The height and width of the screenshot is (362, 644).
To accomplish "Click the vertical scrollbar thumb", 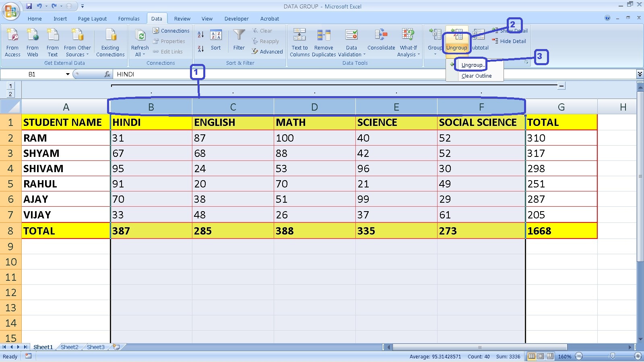I will tap(640, 176).
